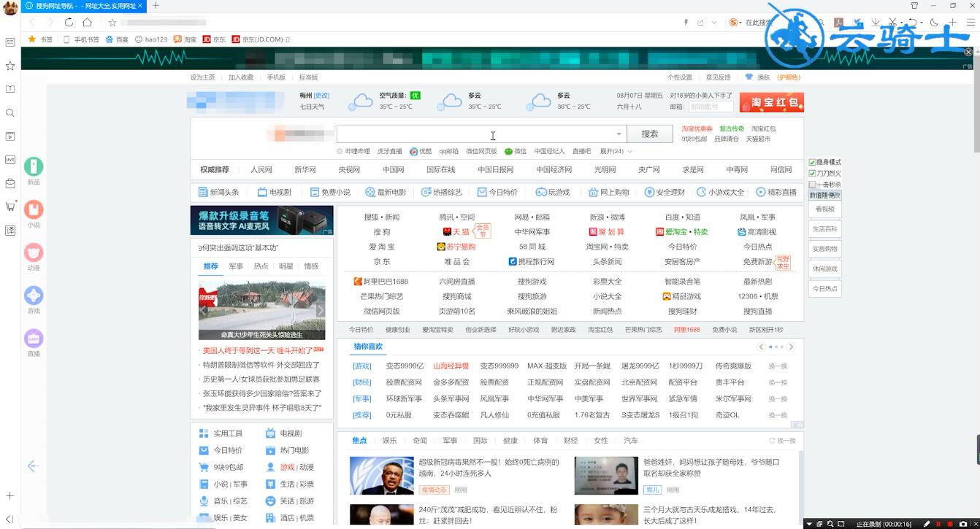This screenshot has width=980, height=529.
Task: Open the sidebar favorites star icon
Action: tap(10, 66)
